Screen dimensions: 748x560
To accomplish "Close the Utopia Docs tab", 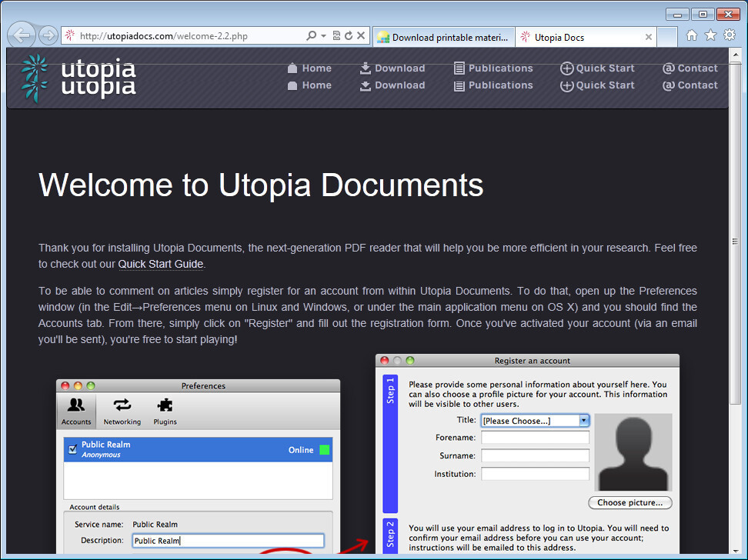I will 648,37.
